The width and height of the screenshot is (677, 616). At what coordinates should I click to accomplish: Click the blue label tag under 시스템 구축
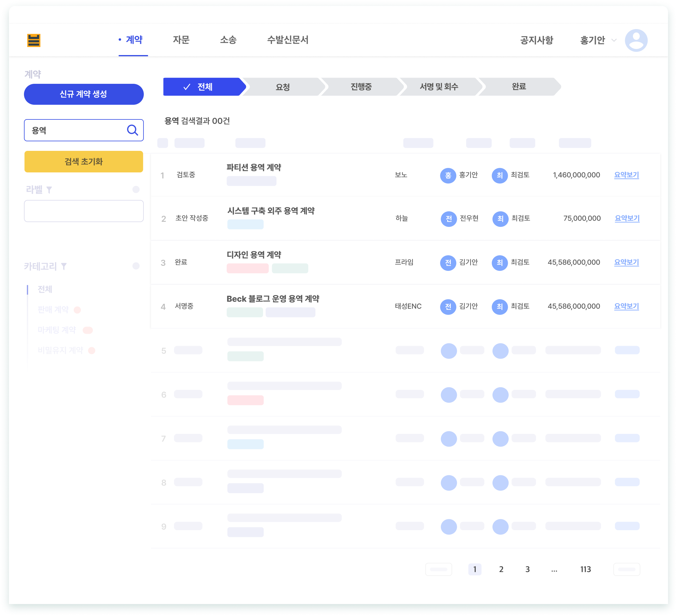(x=245, y=224)
